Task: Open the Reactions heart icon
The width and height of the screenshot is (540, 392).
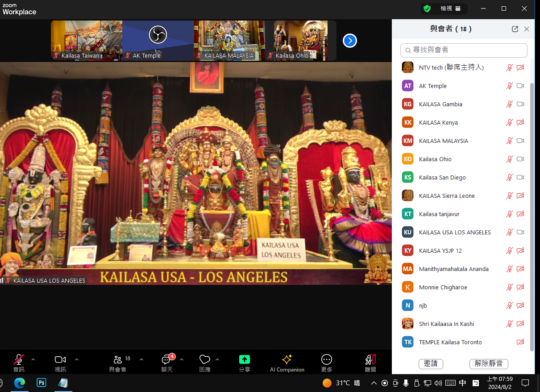Action: click(x=205, y=360)
